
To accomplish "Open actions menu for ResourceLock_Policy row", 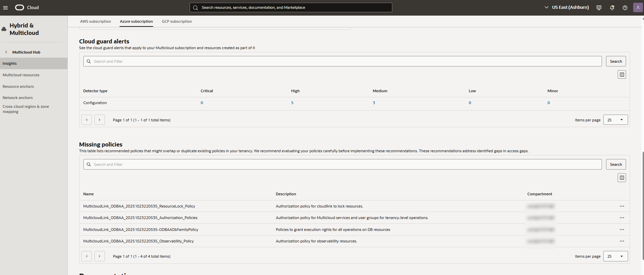I will [622, 206].
